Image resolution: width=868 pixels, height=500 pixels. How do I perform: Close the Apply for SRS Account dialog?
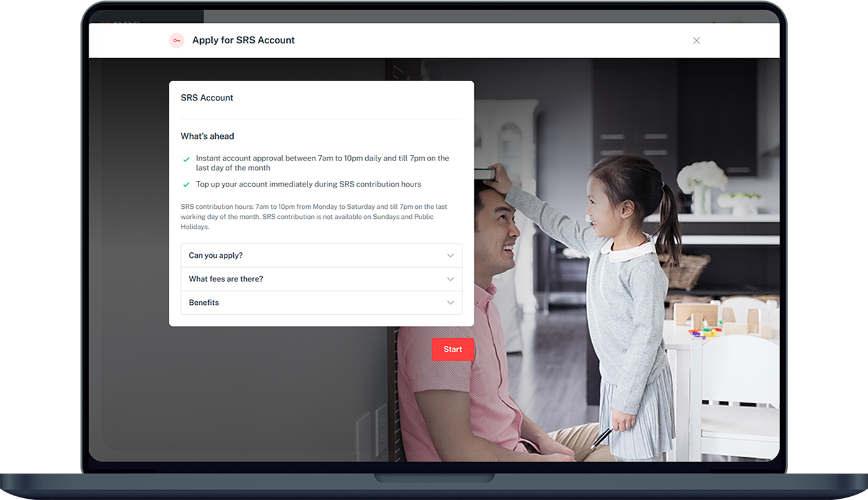tap(696, 40)
